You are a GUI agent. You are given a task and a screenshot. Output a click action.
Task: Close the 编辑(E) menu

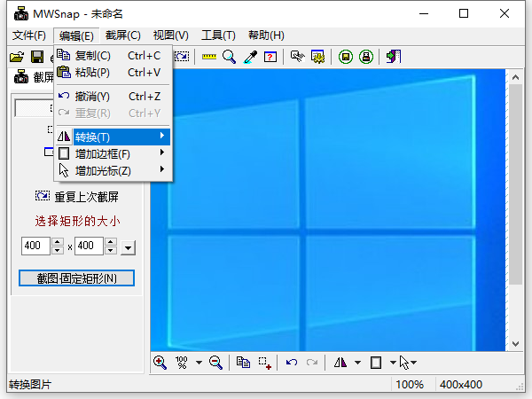[76, 35]
